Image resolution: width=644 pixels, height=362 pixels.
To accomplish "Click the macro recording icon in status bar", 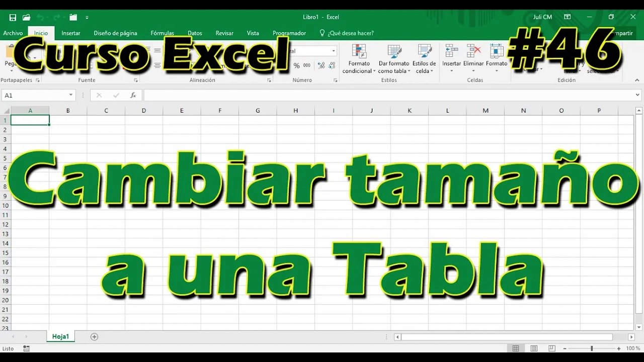I will point(27,348).
